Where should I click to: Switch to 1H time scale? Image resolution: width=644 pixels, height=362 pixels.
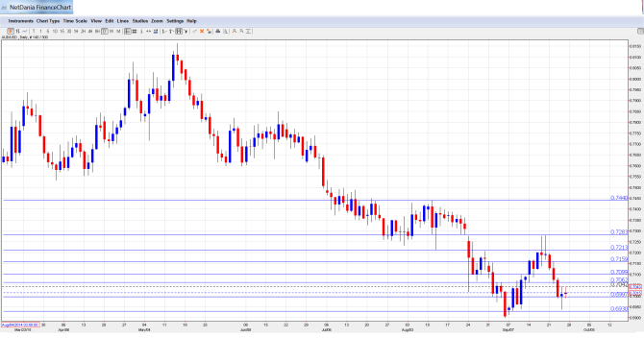(x=76, y=31)
